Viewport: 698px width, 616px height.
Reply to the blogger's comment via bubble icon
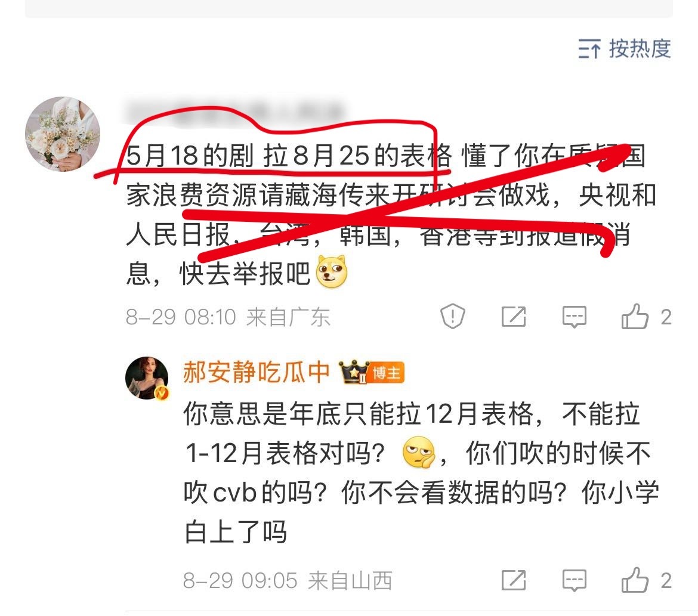coord(575,580)
